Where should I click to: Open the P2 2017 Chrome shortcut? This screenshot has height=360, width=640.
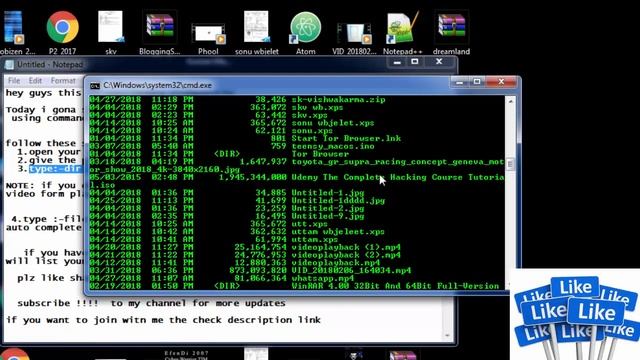point(62,32)
